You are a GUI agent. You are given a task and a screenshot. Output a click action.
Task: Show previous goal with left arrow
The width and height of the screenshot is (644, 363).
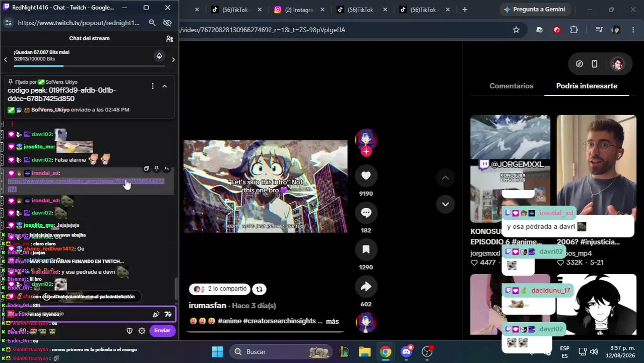click(x=6, y=59)
